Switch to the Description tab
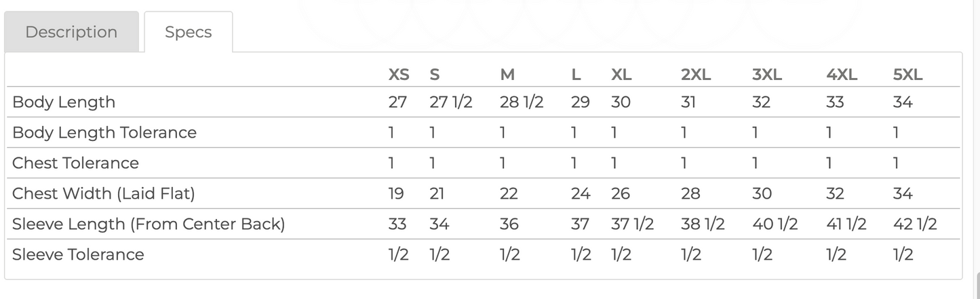This screenshot has width=980, height=299. pos(71,32)
